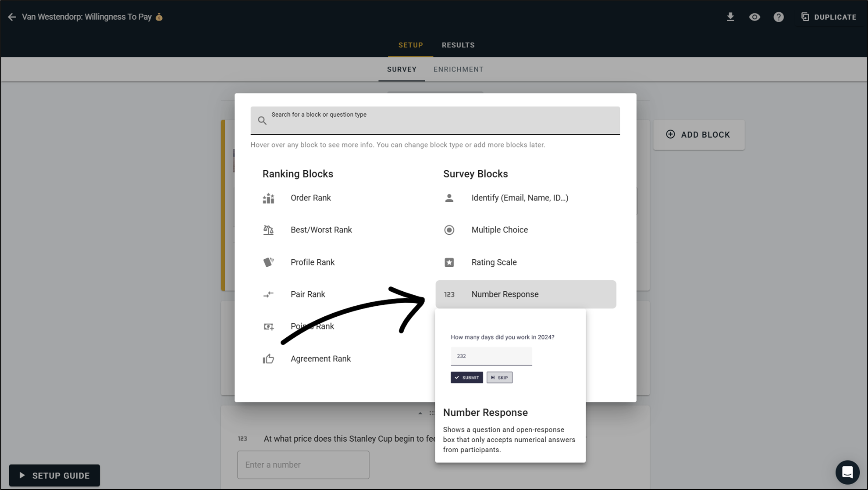Screen dimensions: 868x490
Task: Open the help question mark icon
Action: [x=779, y=17]
